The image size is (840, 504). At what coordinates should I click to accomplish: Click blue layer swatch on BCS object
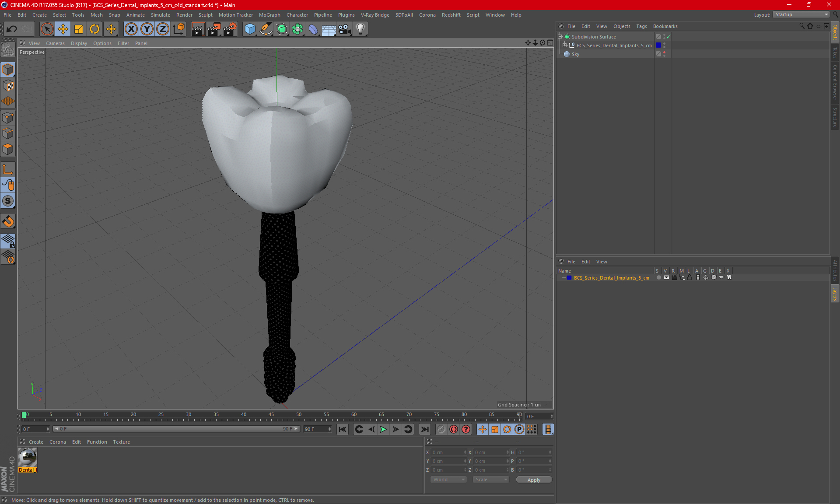[x=658, y=45]
